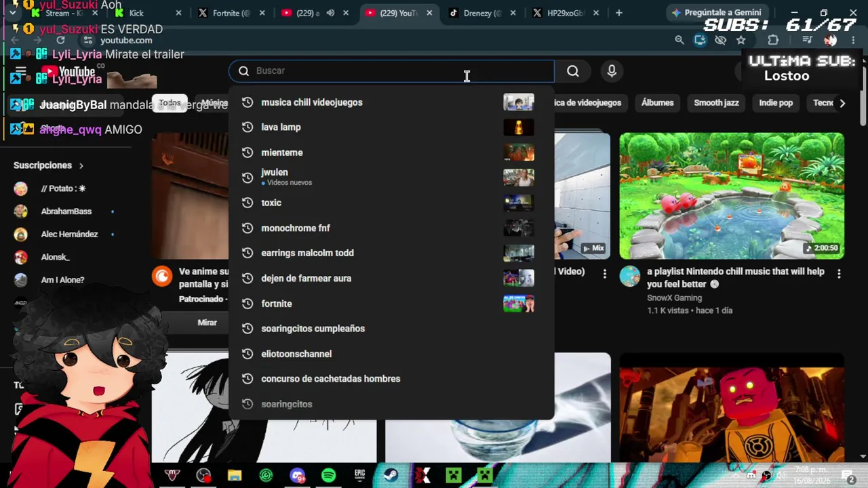Open thumbnail next to "musica chill videojuegos"

519,102
